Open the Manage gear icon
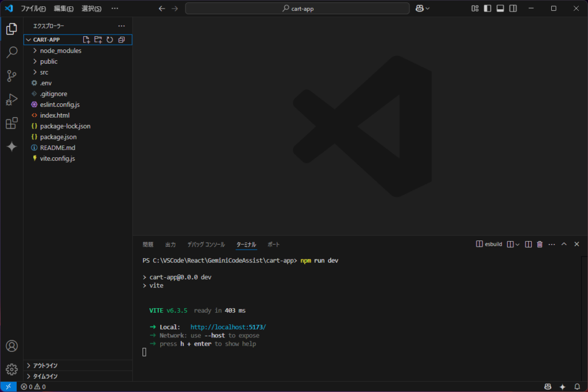 coord(11,370)
